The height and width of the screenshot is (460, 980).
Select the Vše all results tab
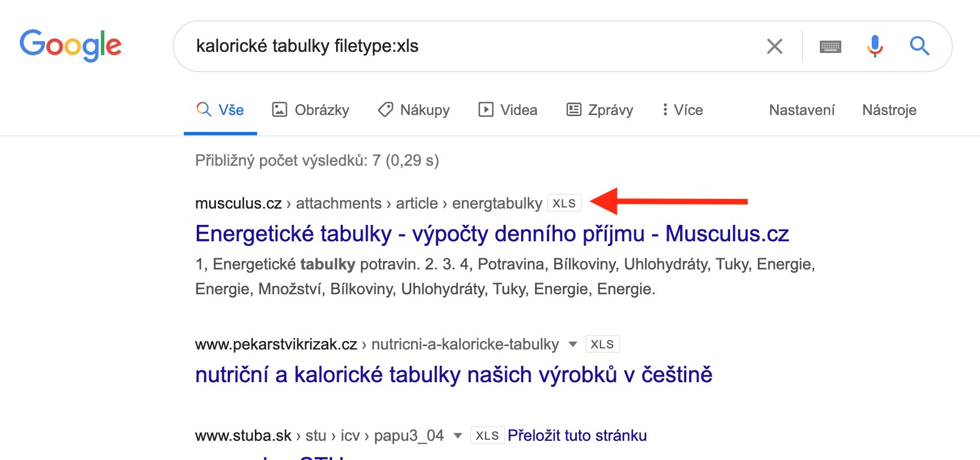coord(220,110)
